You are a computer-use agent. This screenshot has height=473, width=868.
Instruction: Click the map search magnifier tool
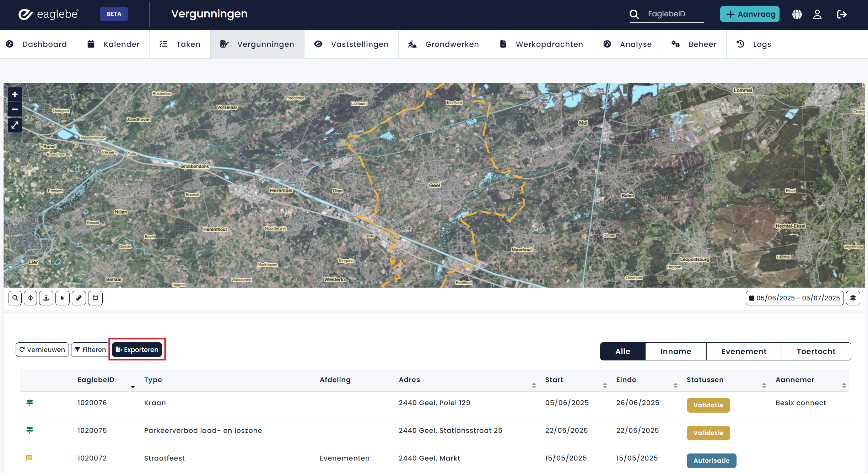[15, 298]
